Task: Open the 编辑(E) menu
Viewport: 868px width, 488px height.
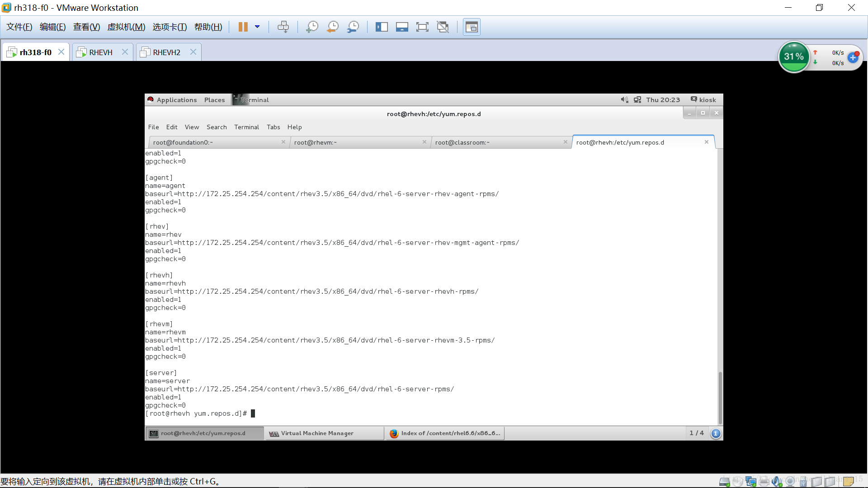Action: (x=53, y=27)
